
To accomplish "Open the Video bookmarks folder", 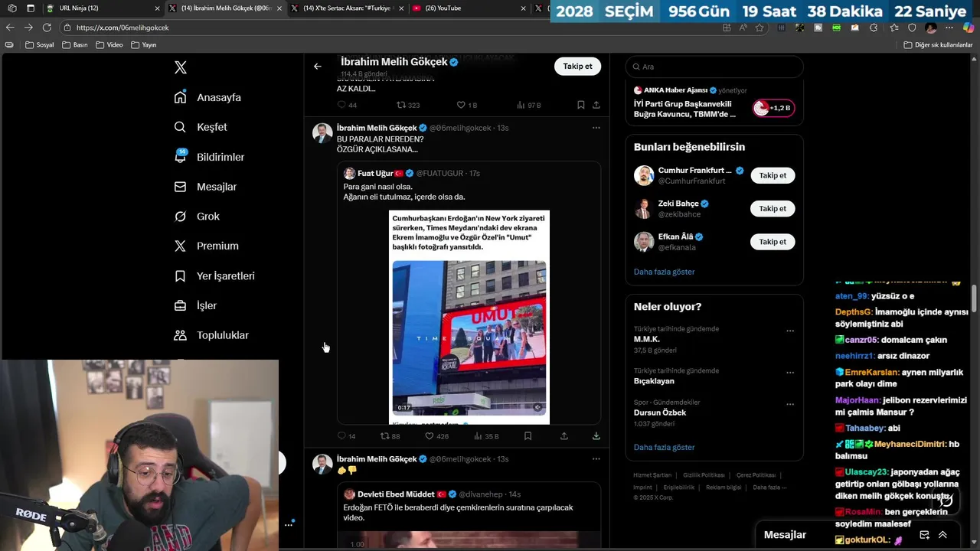I will (109, 45).
